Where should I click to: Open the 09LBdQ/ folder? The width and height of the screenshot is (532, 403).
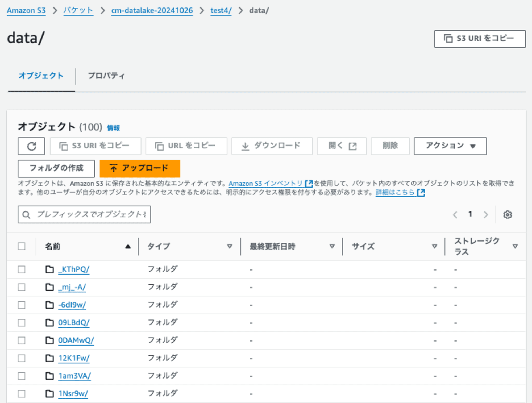point(74,323)
